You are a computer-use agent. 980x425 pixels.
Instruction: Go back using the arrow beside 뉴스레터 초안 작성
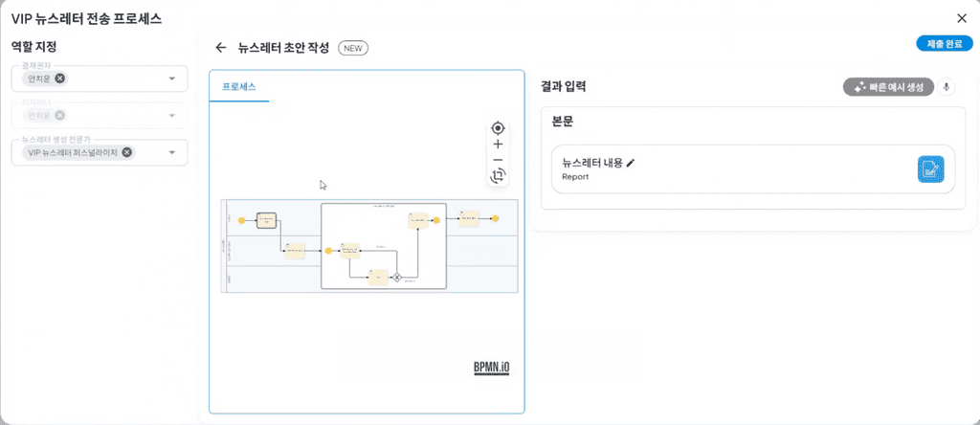pos(220,48)
